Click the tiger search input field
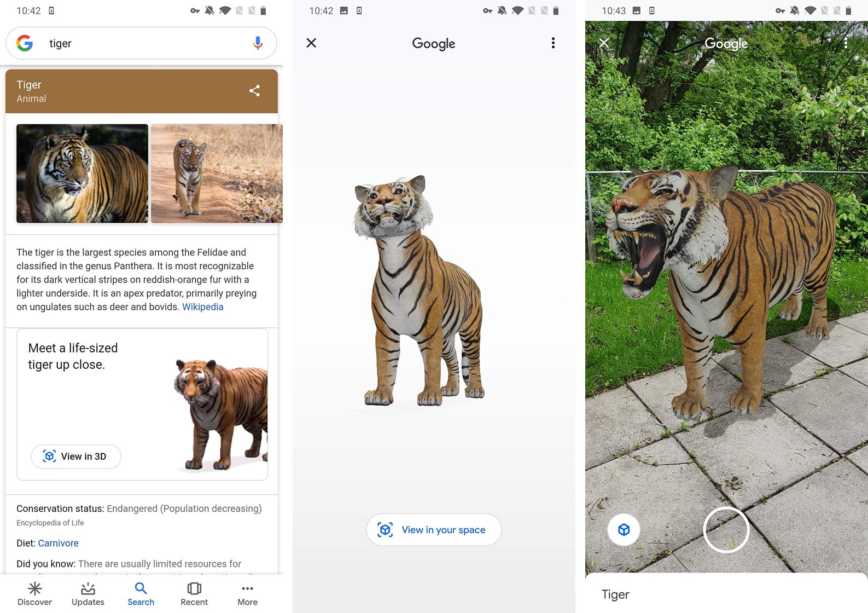Image resolution: width=868 pixels, height=613 pixels. (141, 43)
